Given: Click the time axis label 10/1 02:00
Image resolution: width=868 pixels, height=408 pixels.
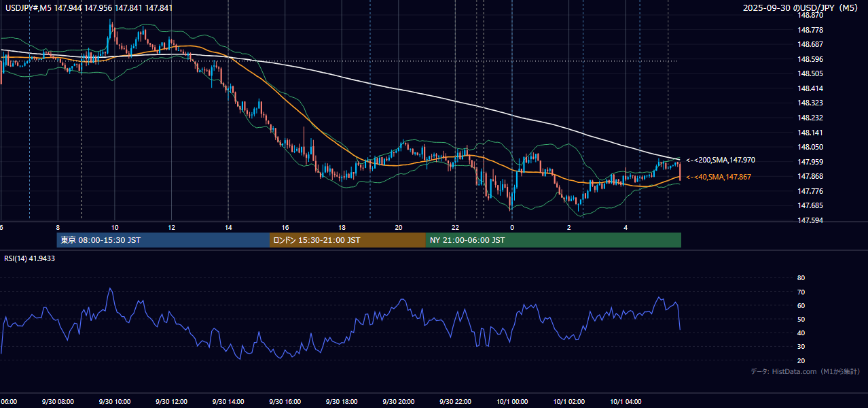Looking at the screenshot, I should point(569,402).
